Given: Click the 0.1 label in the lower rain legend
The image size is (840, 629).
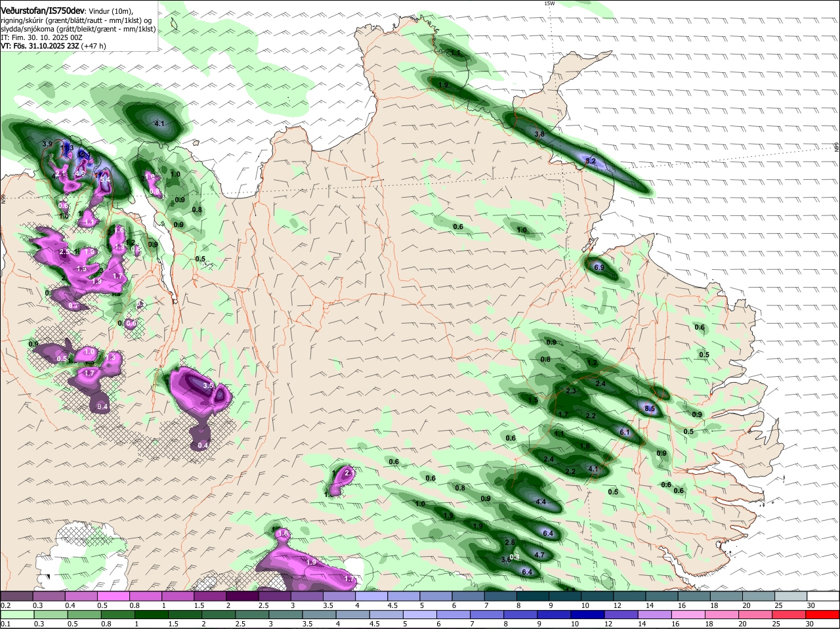Looking at the screenshot, I should click(5, 624).
